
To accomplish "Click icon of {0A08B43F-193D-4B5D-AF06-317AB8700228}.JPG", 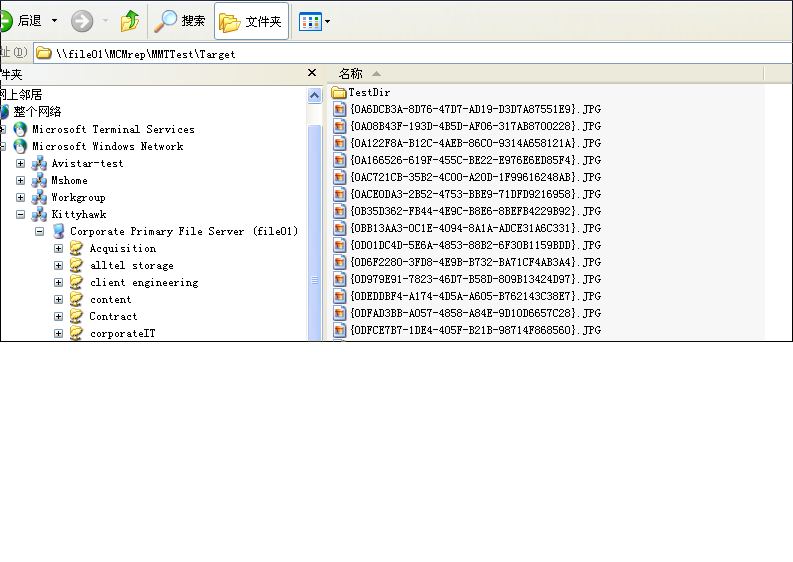I will (x=339, y=126).
